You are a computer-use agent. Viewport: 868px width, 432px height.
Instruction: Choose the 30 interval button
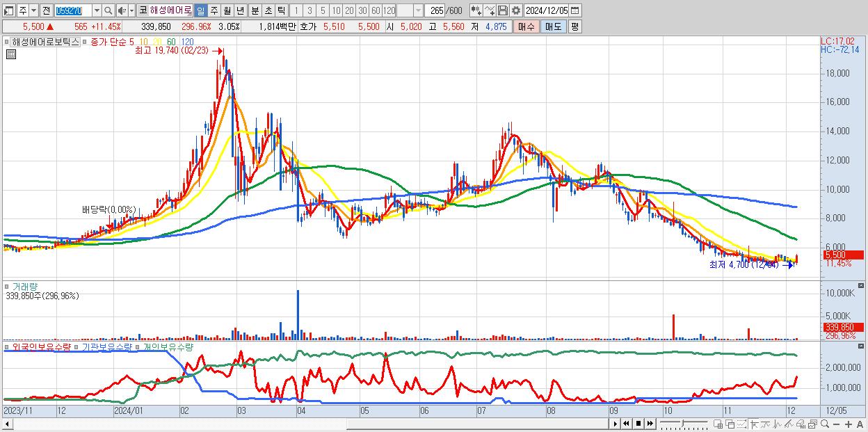[362, 11]
